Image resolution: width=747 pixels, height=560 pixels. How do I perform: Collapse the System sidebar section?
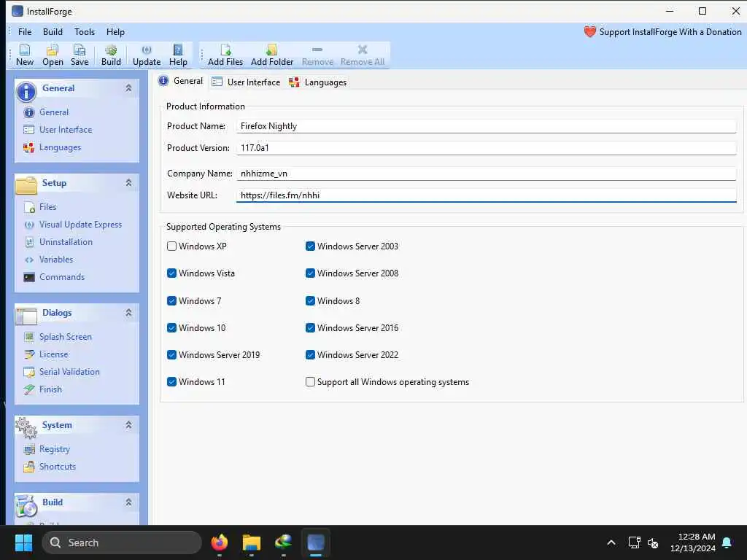(x=128, y=425)
